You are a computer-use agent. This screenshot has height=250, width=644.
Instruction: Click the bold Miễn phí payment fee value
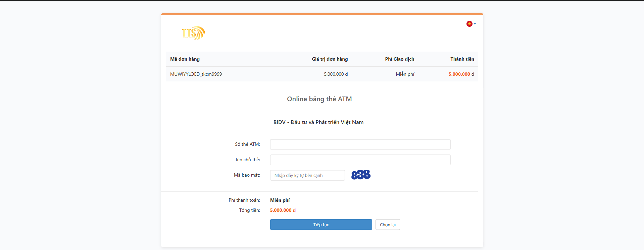point(280,200)
